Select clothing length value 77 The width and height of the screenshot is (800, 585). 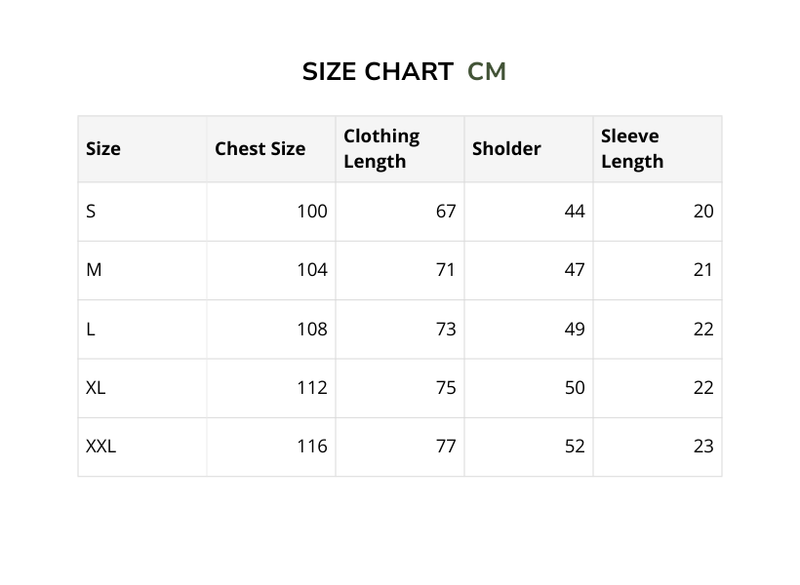click(x=445, y=447)
